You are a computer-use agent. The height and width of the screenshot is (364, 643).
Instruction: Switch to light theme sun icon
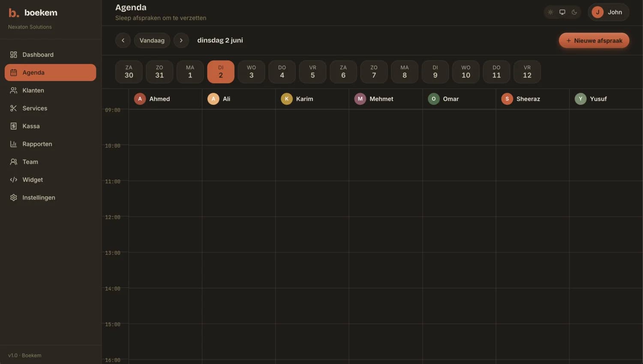tap(550, 12)
